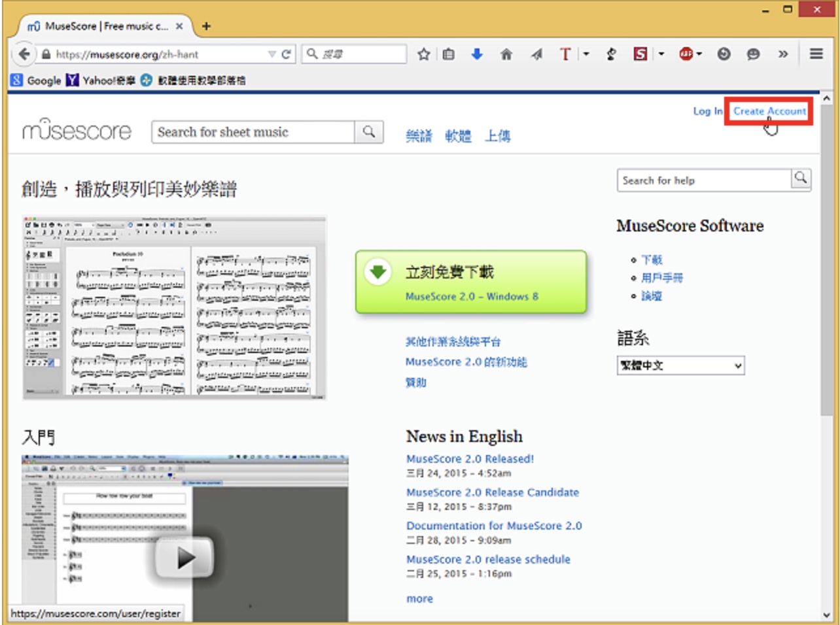Click the Create Account link

[x=769, y=111]
